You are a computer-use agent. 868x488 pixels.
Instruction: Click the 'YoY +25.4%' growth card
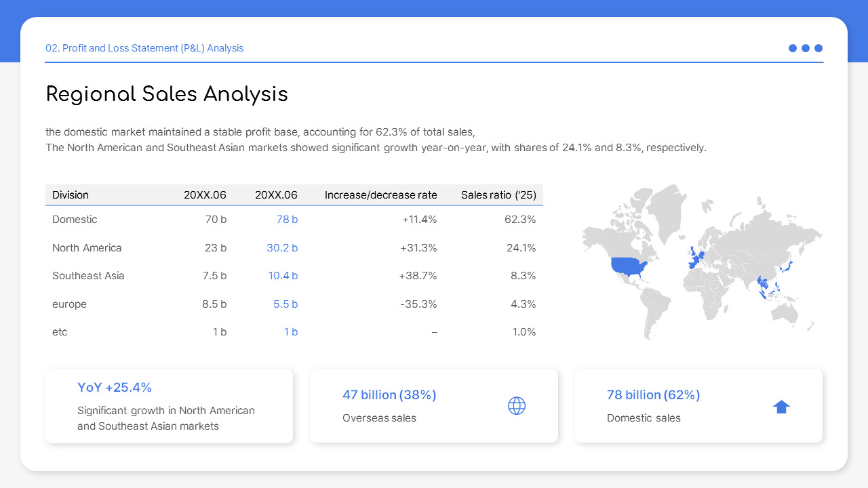coord(169,405)
